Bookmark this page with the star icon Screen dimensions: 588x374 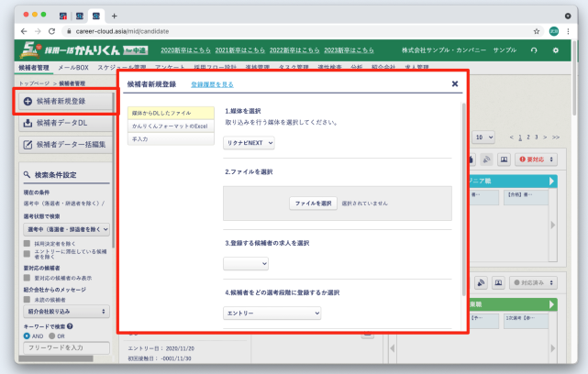536,30
